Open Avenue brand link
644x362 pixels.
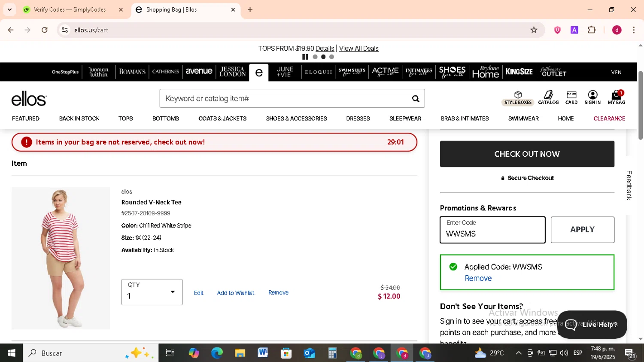tap(199, 71)
